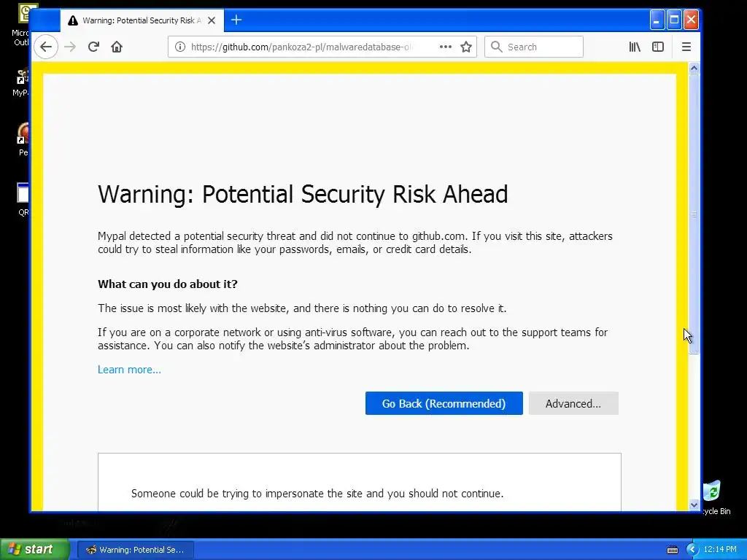The height and width of the screenshot is (560, 747).
Task: Click the browser Back arrow button
Action: coord(46,47)
